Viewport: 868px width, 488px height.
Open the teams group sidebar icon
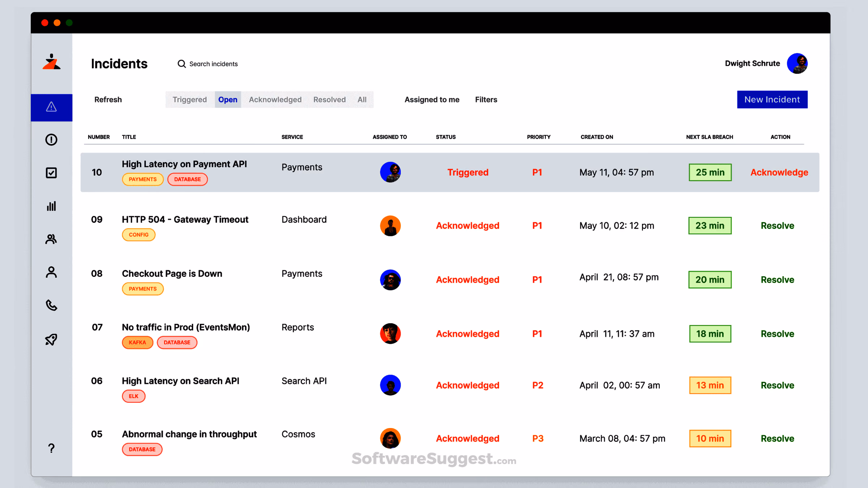(51, 239)
